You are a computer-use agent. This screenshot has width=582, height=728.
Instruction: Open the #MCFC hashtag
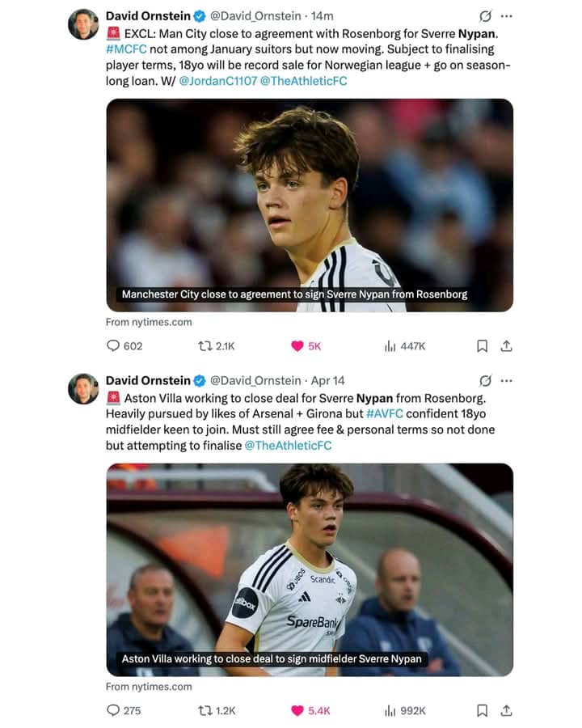(x=126, y=49)
